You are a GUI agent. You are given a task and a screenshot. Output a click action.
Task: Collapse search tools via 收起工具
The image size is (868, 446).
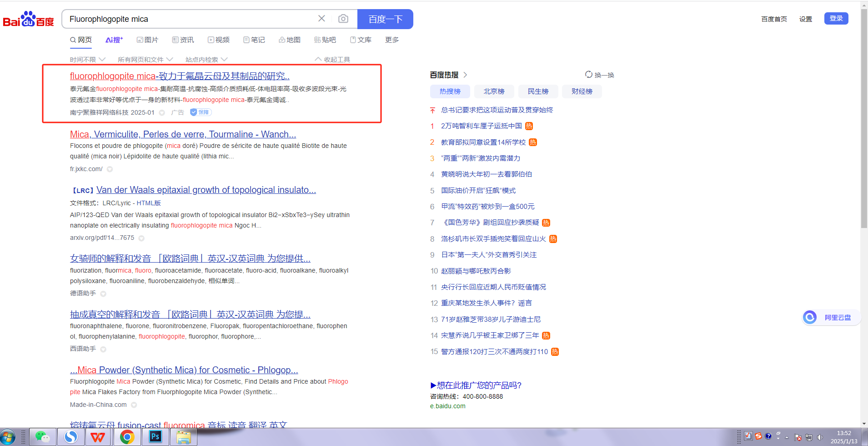332,60
